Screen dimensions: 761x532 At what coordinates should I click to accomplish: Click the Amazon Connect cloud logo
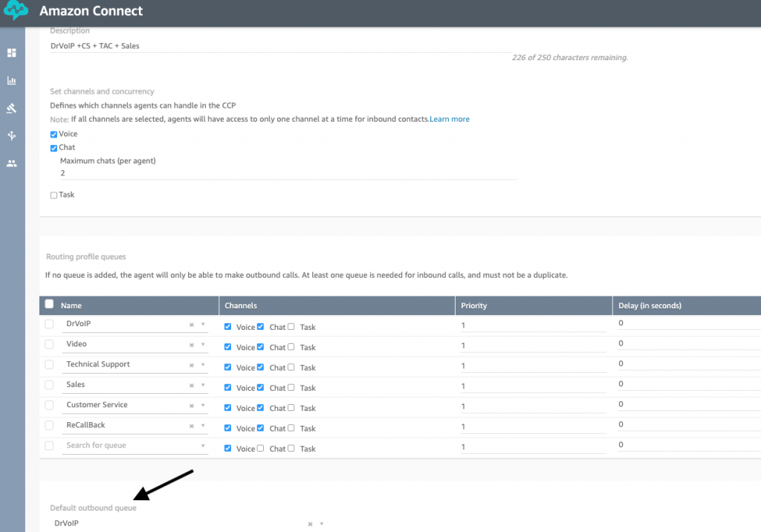(16, 10)
